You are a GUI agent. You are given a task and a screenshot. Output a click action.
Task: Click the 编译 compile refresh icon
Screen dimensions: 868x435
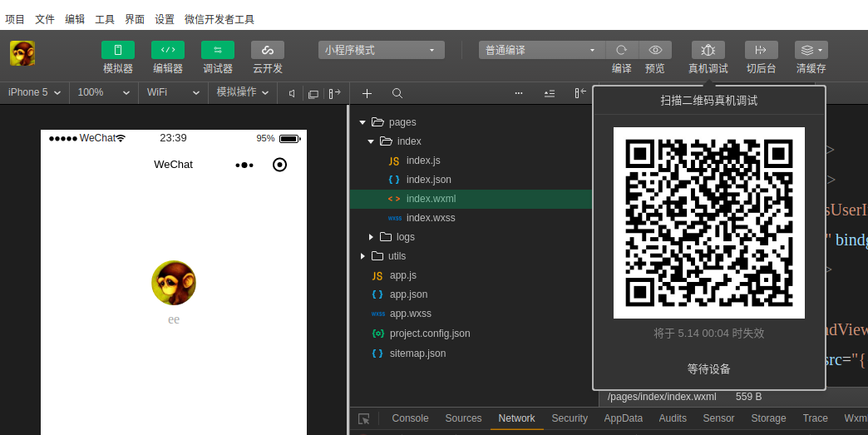click(x=622, y=50)
